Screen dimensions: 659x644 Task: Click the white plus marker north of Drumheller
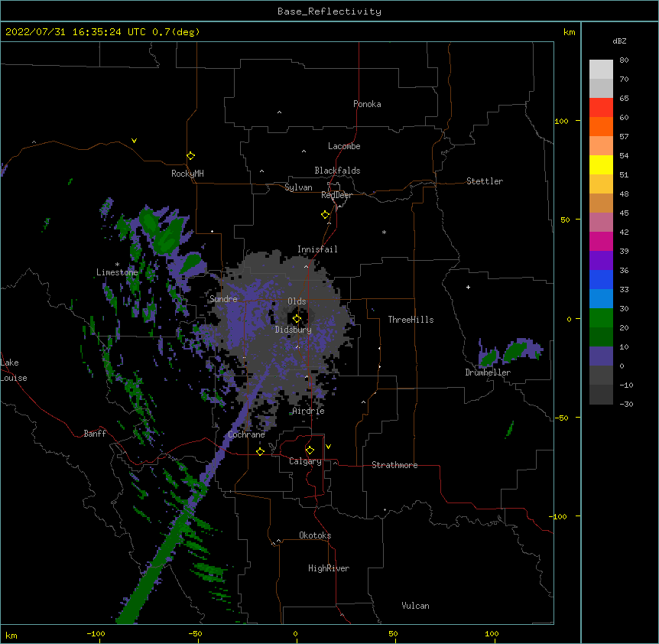[x=468, y=287]
